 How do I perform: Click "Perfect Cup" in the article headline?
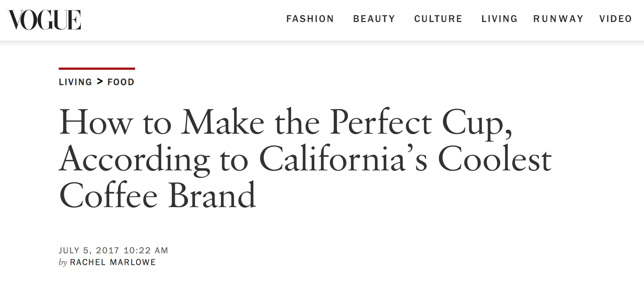(x=420, y=122)
